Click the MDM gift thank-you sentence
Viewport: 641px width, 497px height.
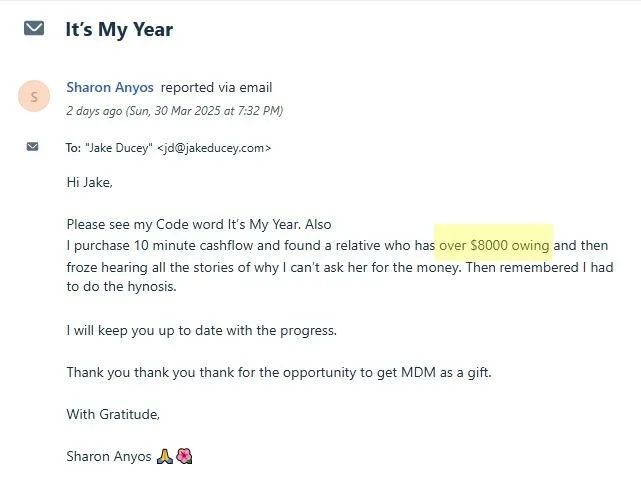point(279,372)
